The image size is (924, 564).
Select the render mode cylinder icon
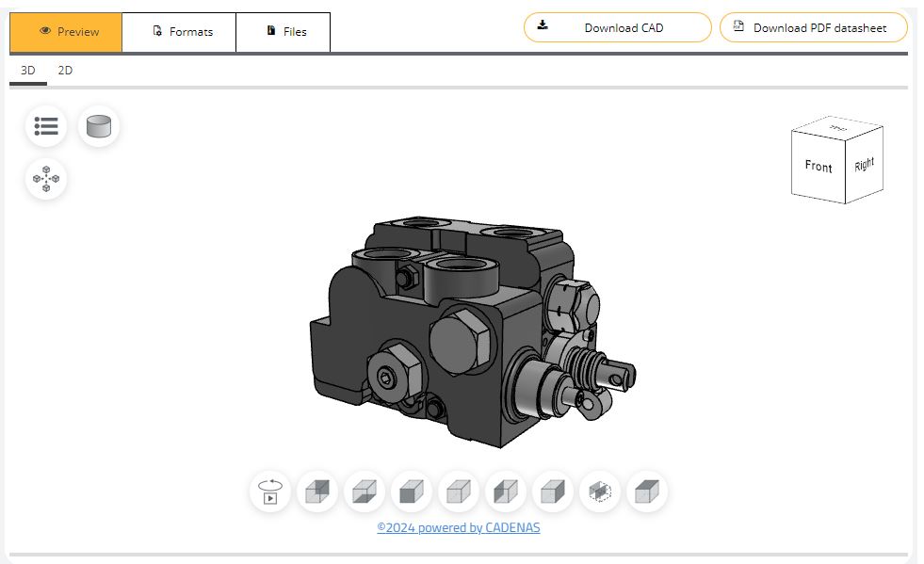pyautogui.click(x=98, y=126)
